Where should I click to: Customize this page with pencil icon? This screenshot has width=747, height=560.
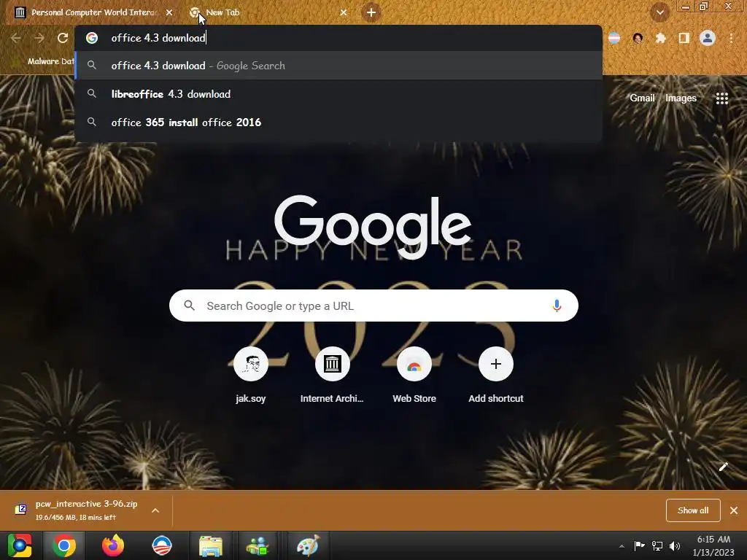(x=723, y=467)
